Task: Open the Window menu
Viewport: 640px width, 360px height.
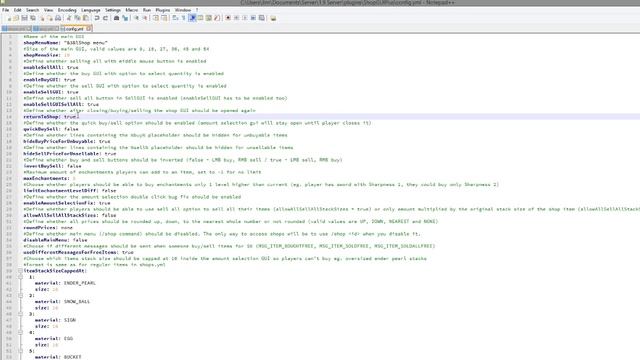Action: [x=183, y=10]
